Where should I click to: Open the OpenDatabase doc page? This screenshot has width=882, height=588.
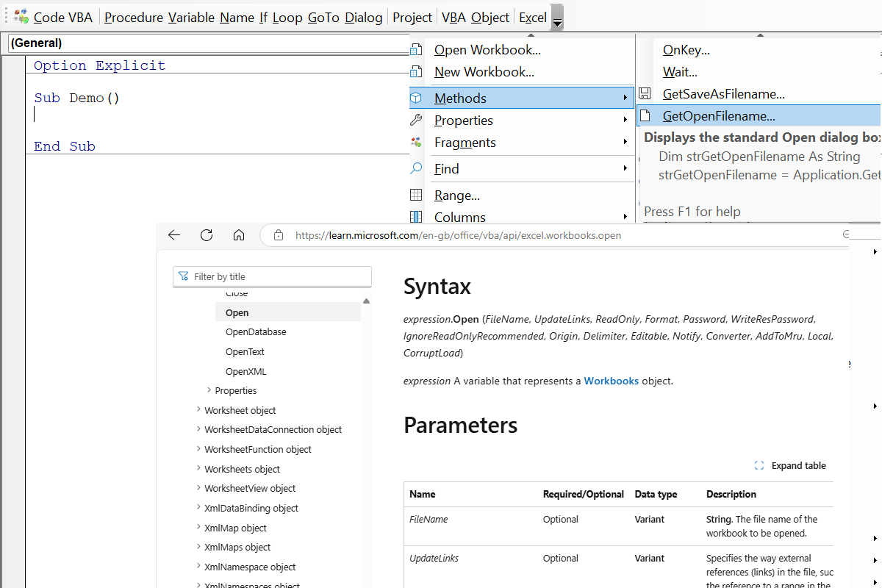coord(256,332)
